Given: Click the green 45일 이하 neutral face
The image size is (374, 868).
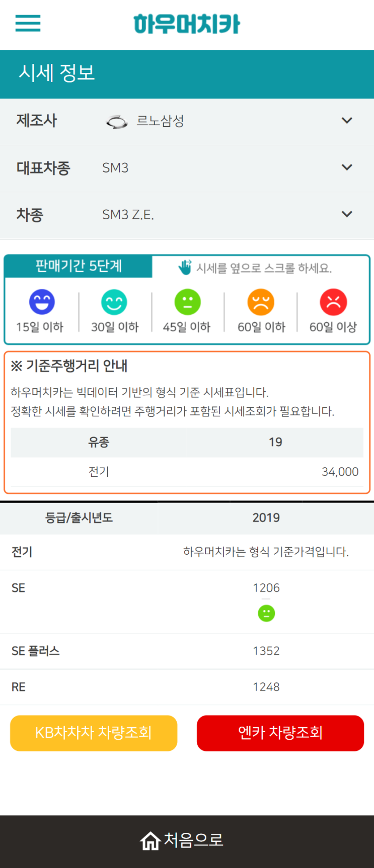Looking at the screenshot, I should [187, 302].
